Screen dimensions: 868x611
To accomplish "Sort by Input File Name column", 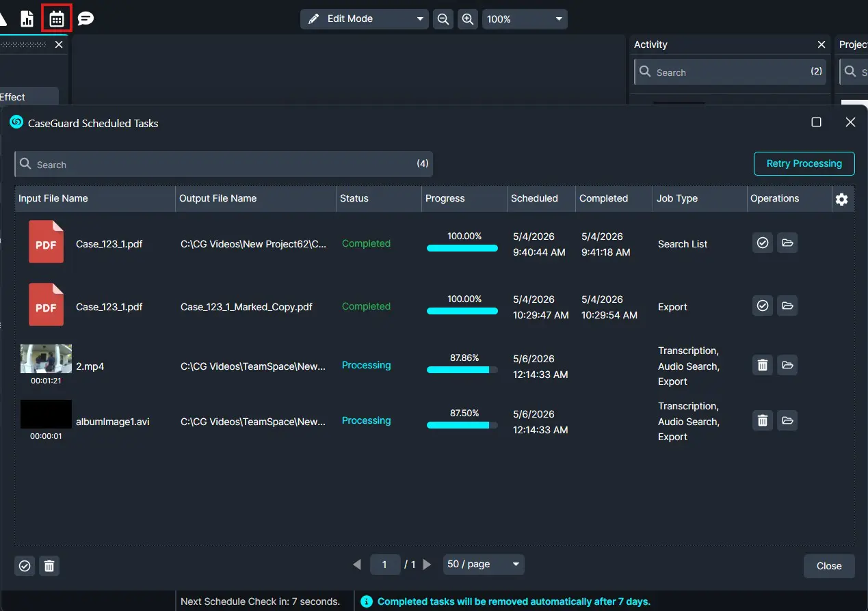I will (x=95, y=198).
